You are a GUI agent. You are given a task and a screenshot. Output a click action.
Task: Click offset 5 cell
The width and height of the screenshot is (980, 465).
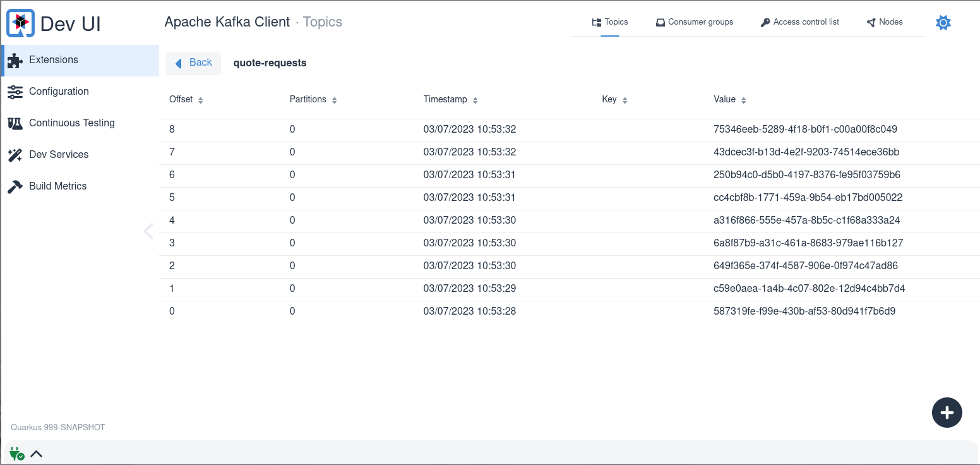click(172, 198)
